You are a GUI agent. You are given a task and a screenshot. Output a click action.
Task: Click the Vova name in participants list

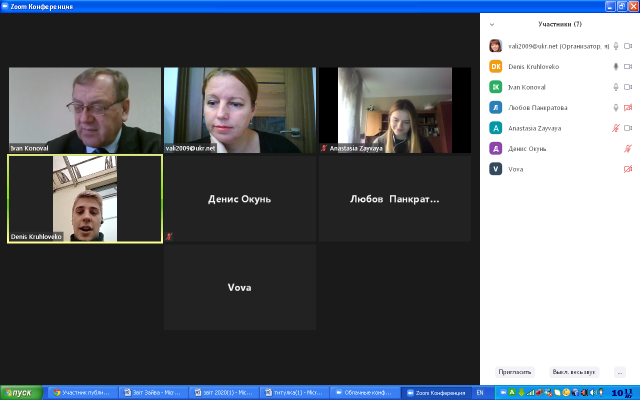pyautogui.click(x=516, y=169)
